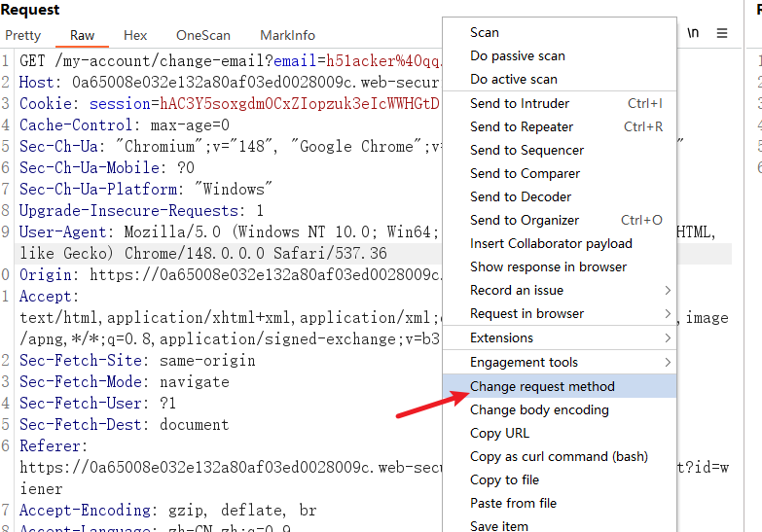Open the OneScan tab
Viewport: 762px width, 532px height.
tap(203, 35)
